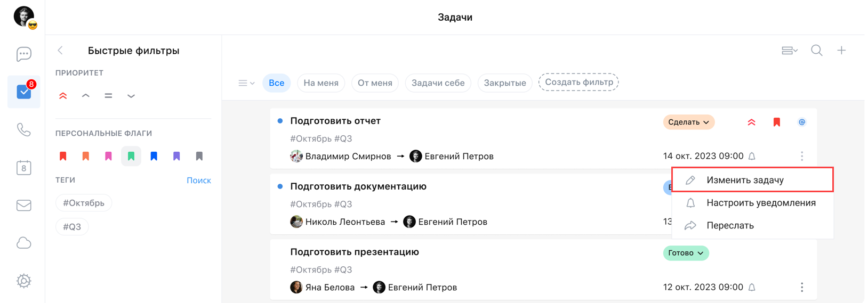
Task: Open the mail envelope section
Action: click(x=23, y=206)
